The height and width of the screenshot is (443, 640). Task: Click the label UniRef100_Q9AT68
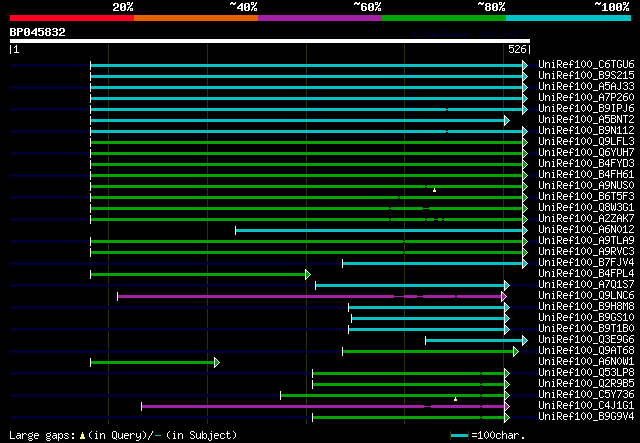(x=586, y=351)
